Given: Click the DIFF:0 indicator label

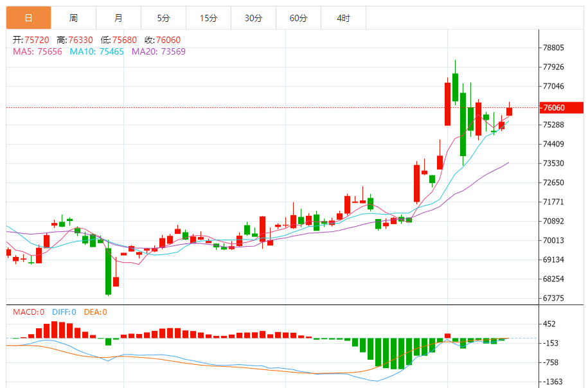Looking at the screenshot, I should 64,312.
